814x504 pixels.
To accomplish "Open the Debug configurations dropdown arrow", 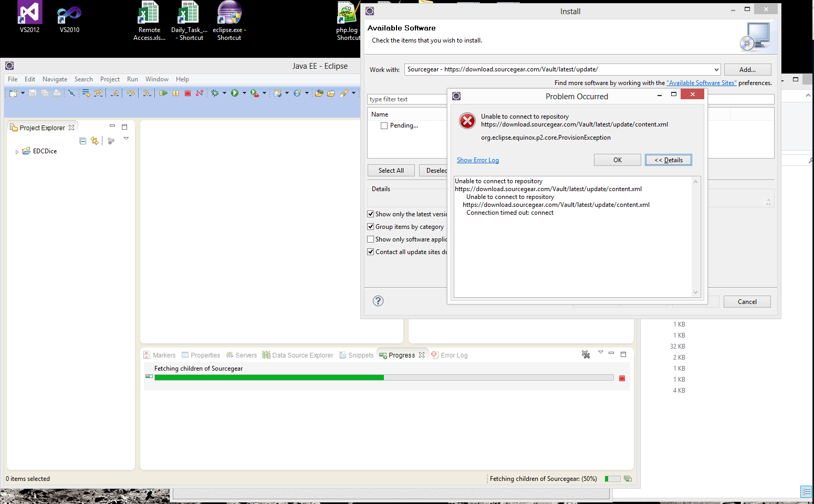I will coord(224,93).
